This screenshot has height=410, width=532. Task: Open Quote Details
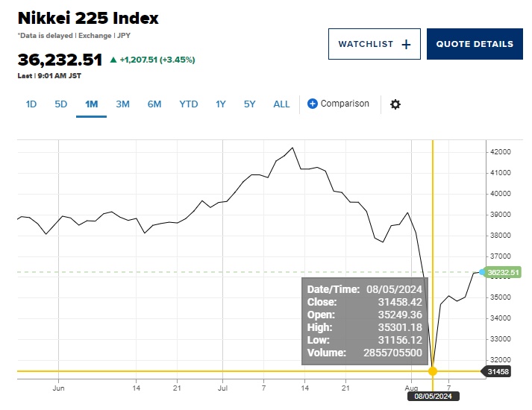point(475,44)
